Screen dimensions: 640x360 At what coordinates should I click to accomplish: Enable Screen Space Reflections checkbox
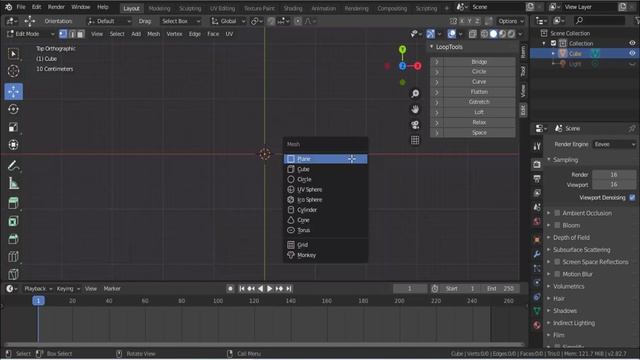[557, 262]
